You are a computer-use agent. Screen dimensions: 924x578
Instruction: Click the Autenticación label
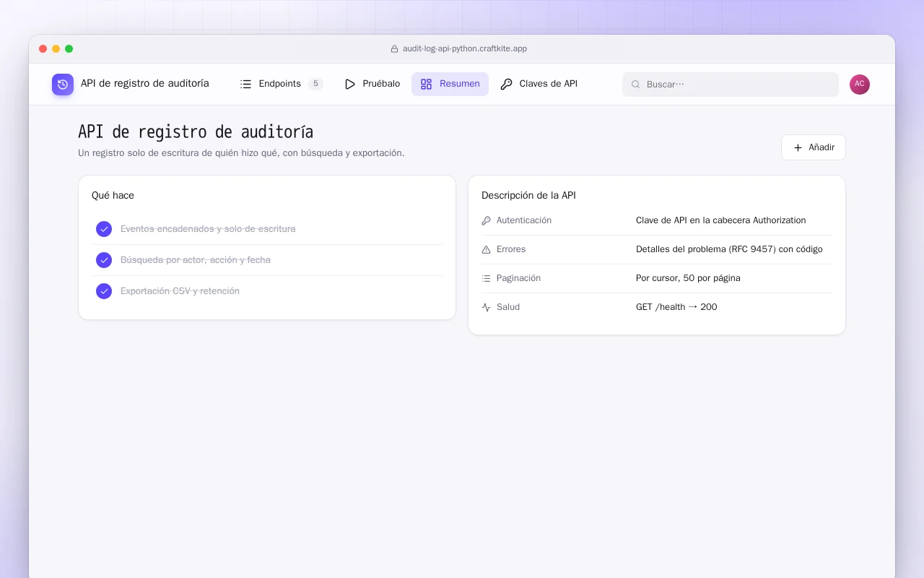click(524, 220)
